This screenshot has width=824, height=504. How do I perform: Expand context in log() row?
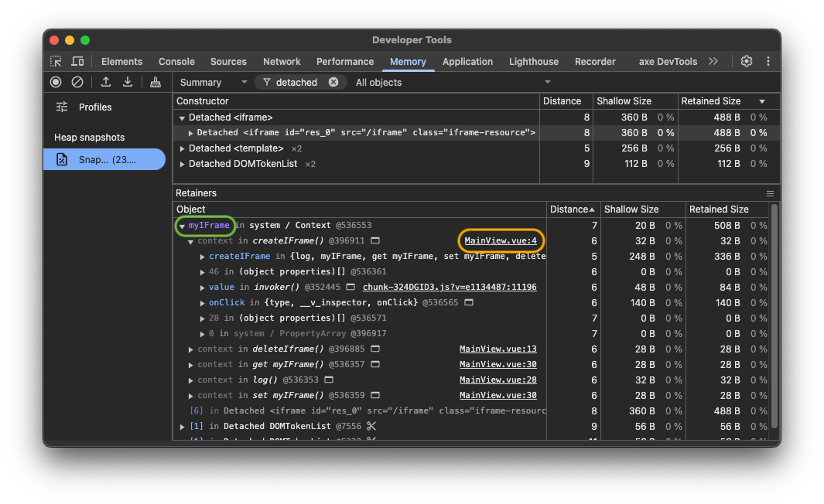coord(190,380)
